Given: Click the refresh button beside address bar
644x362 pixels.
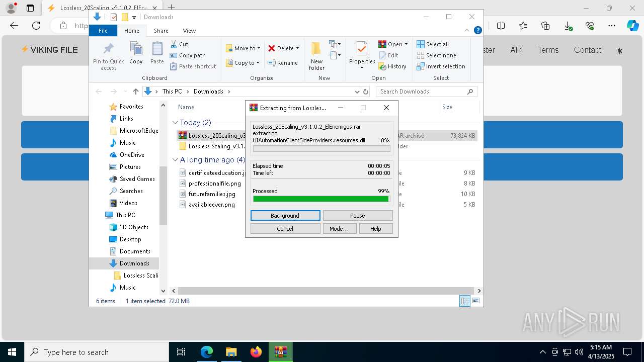Looking at the screenshot, I should [x=366, y=92].
